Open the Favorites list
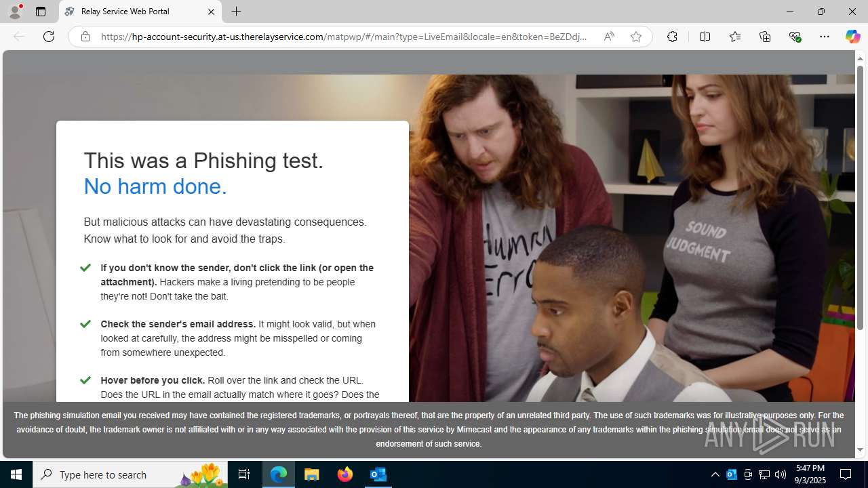The height and width of the screenshot is (488, 868). click(734, 37)
